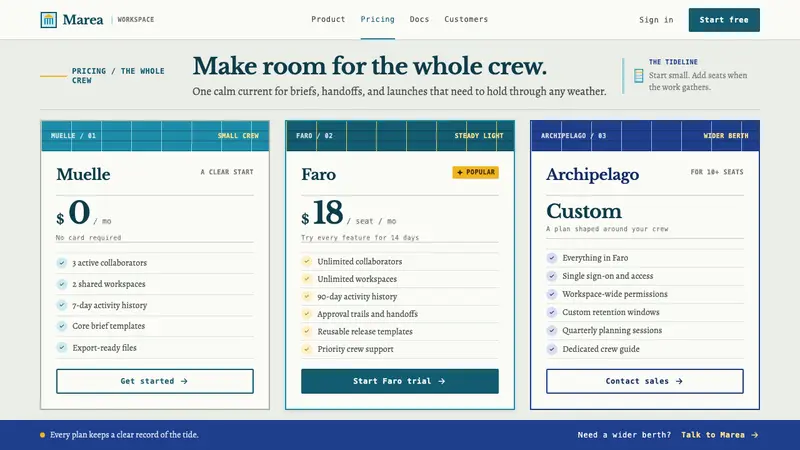Click the $0 per month price
The image size is (800, 450).
(84, 213)
